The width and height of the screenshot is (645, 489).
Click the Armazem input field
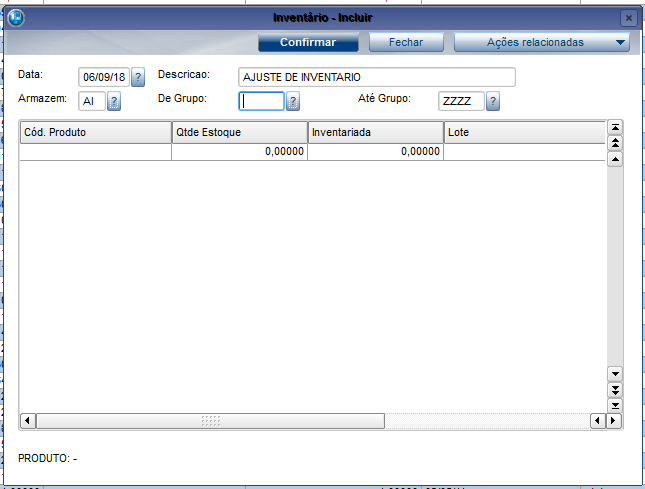click(92, 101)
